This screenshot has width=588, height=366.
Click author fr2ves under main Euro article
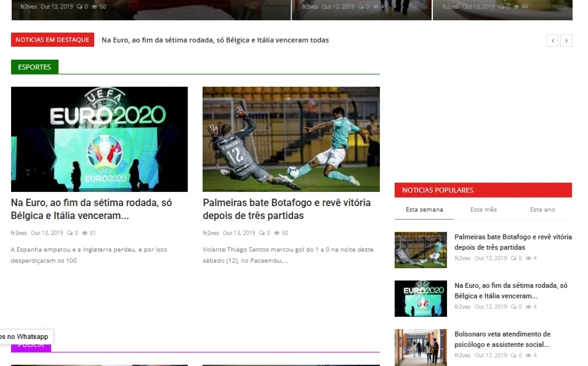click(18, 233)
